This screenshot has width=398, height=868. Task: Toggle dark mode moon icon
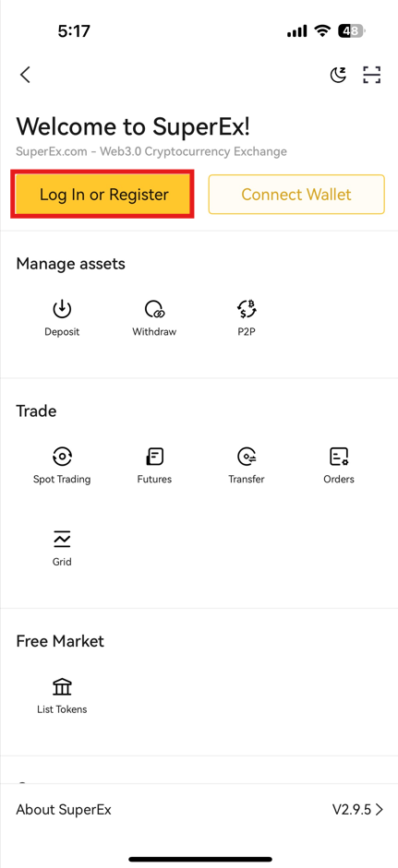(338, 74)
